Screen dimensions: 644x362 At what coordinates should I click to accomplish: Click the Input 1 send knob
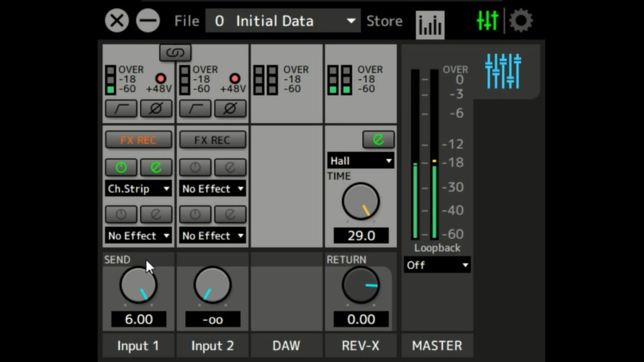tap(138, 285)
